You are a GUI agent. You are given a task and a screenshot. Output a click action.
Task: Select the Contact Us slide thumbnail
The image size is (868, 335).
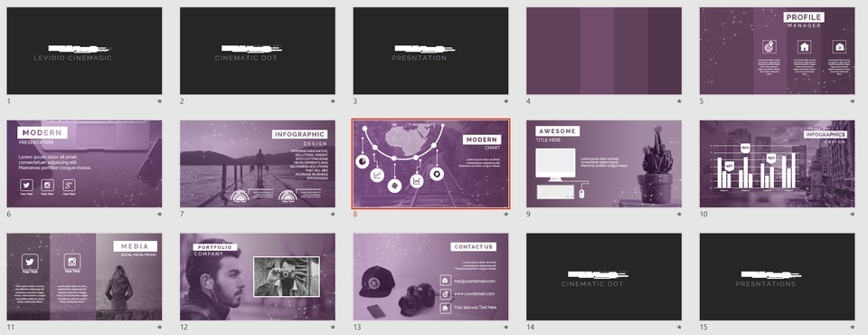[x=430, y=277]
